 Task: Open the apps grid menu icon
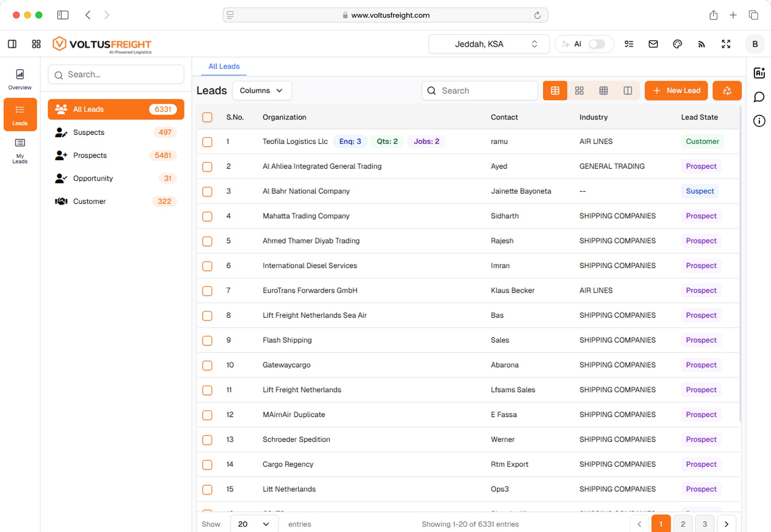click(x=36, y=44)
